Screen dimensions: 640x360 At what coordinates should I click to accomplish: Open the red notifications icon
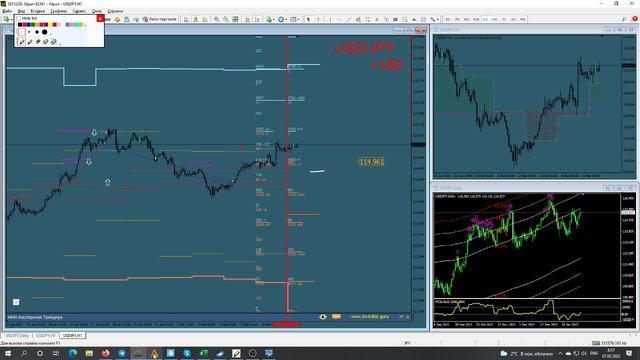[x=635, y=19]
